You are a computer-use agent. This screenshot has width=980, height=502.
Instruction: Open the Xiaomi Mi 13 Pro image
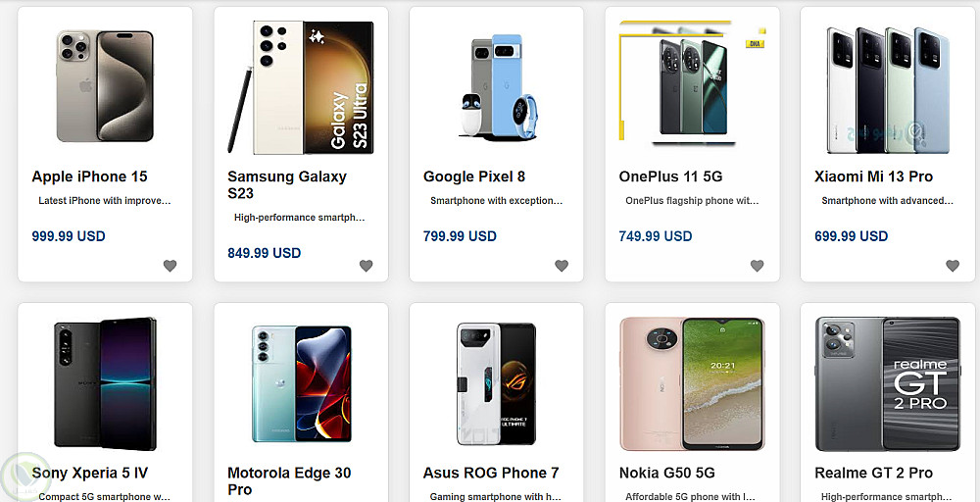click(x=888, y=88)
